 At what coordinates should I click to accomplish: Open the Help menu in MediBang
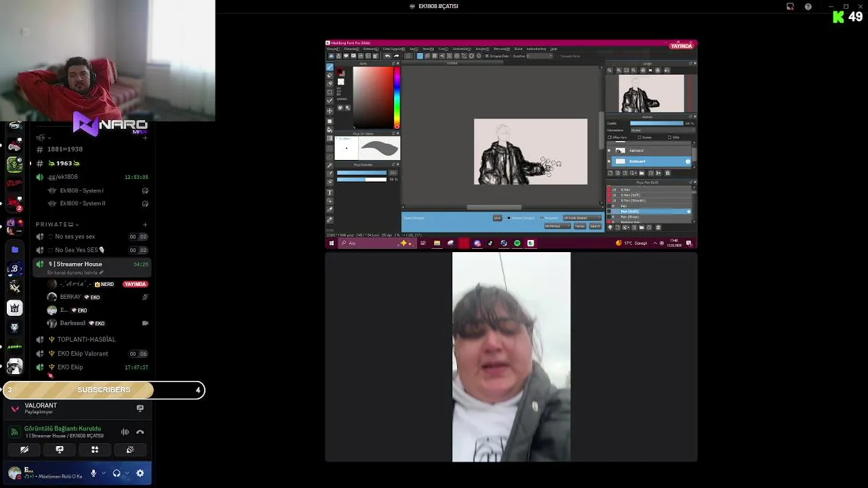pos(553,49)
